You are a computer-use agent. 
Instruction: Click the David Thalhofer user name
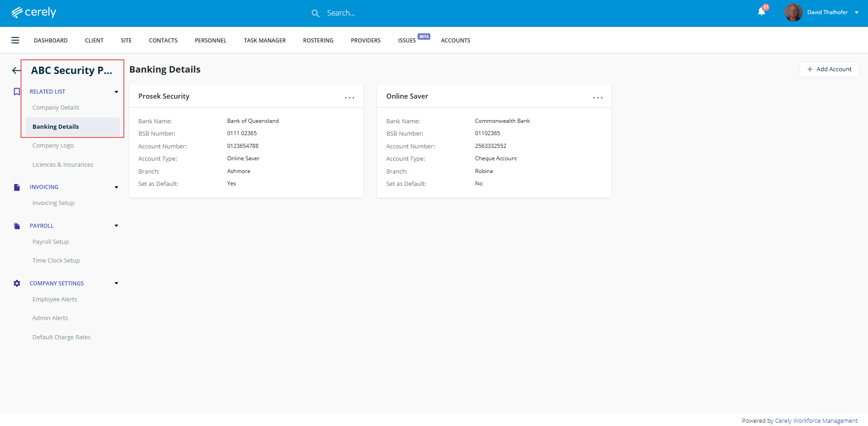click(x=827, y=12)
